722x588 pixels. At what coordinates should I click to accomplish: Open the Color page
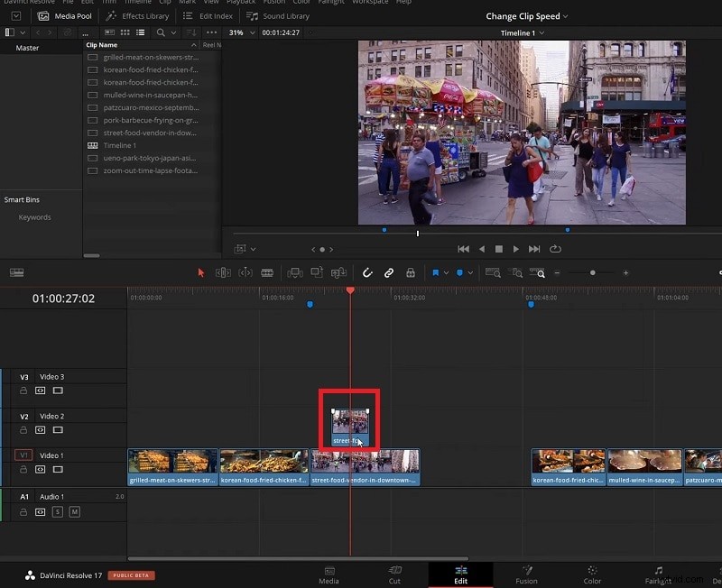click(x=592, y=575)
